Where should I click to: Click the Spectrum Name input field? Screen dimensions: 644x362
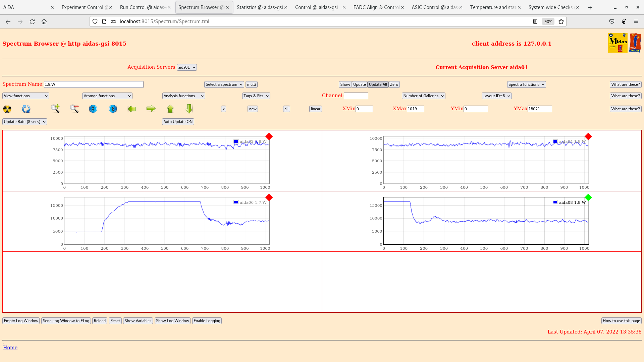tap(94, 84)
